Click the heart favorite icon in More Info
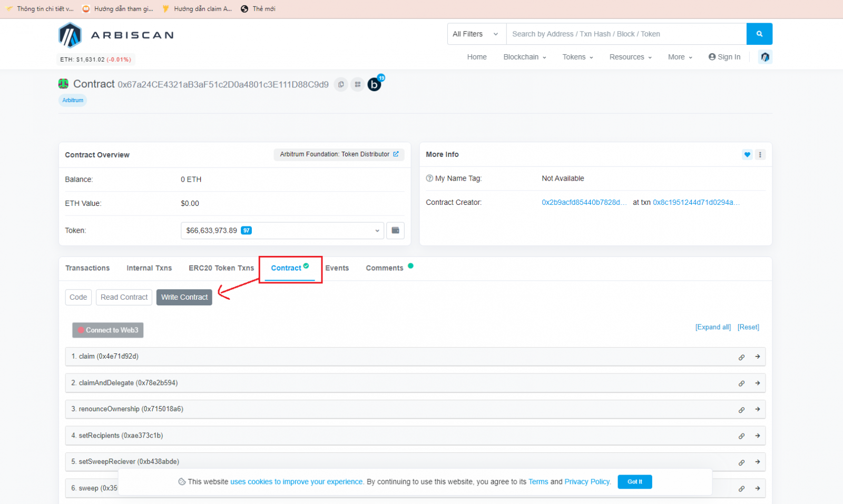The height and width of the screenshot is (504, 843). pyautogui.click(x=747, y=154)
